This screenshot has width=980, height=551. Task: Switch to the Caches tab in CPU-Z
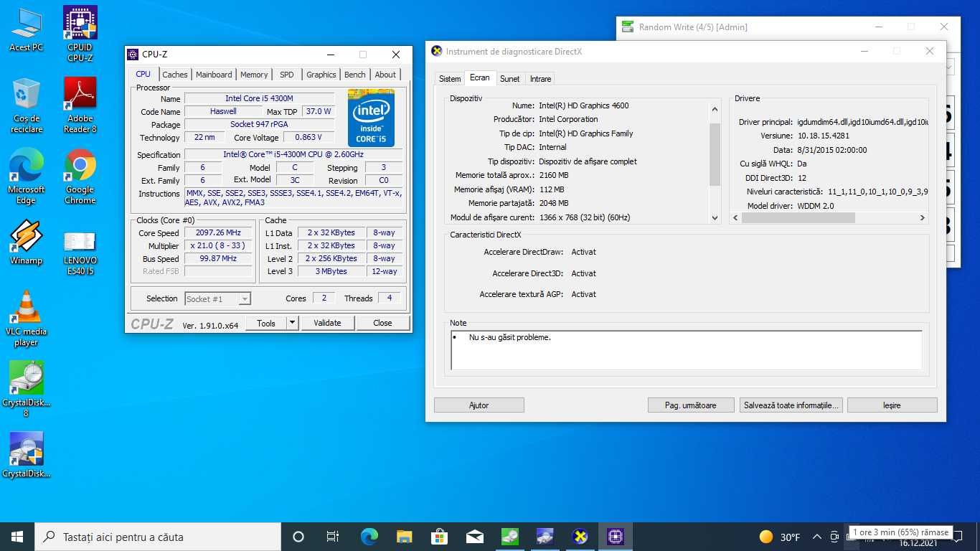point(174,75)
